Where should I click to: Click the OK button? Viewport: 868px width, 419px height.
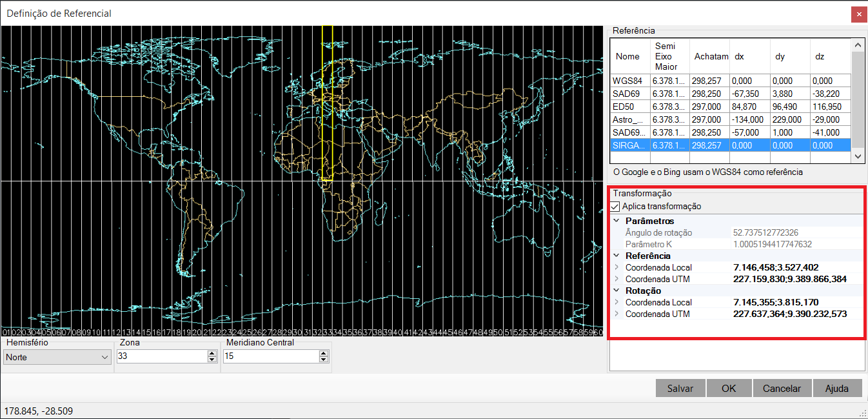(x=729, y=388)
